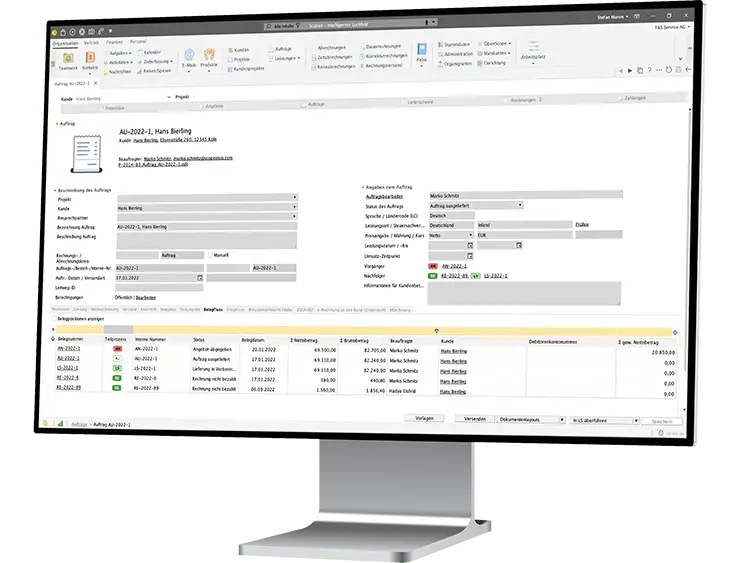Click the filter funnel icon in yellow bar
Viewport: 740px width, 563px height.
click(x=436, y=331)
